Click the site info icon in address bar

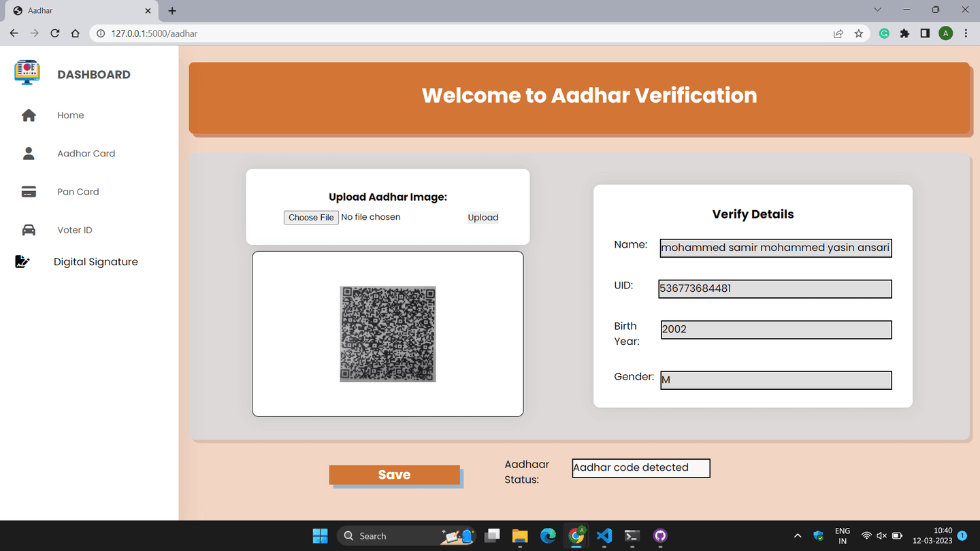(101, 33)
